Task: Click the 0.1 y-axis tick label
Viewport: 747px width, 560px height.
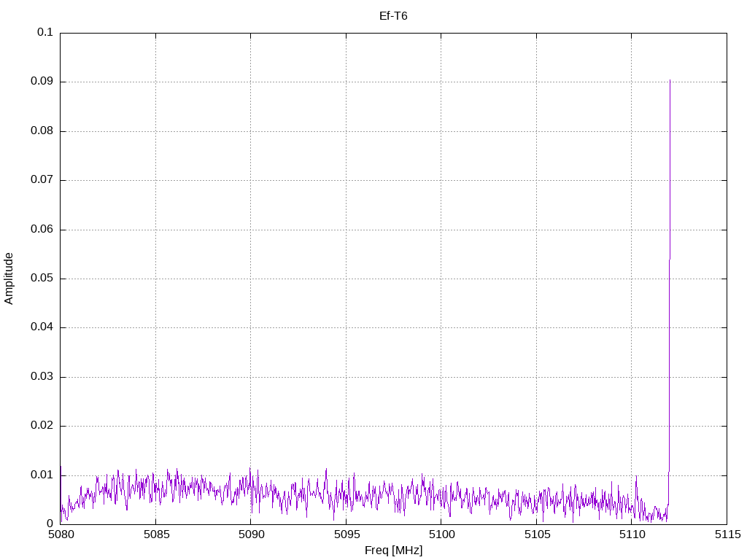Action: tap(45, 33)
